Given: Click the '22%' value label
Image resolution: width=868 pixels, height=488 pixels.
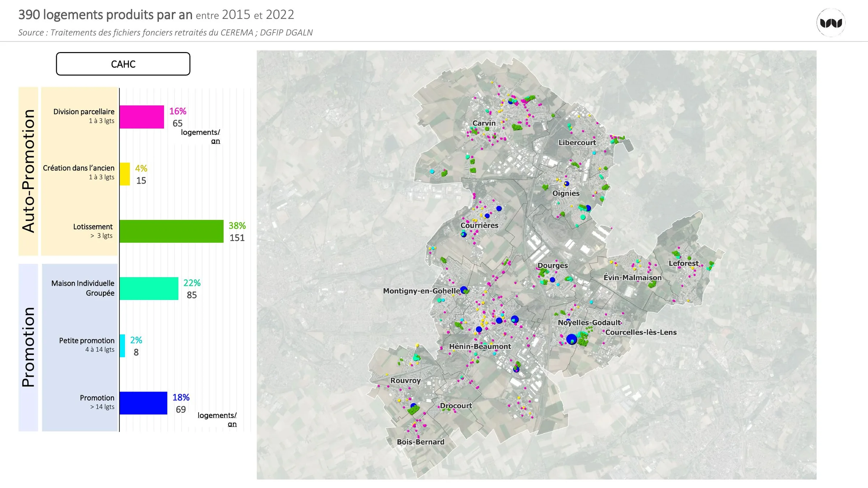Looking at the screenshot, I should coord(192,283).
